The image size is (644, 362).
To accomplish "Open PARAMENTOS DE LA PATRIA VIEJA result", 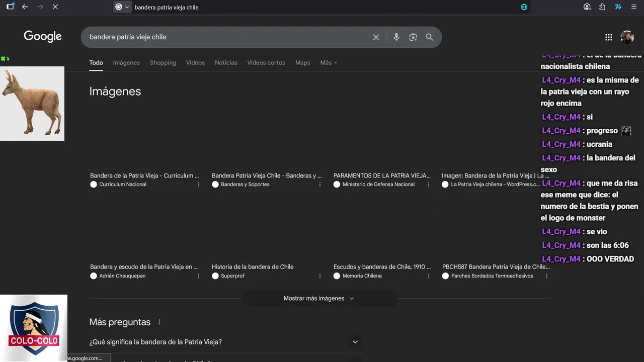I will pyautogui.click(x=382, y=175).
